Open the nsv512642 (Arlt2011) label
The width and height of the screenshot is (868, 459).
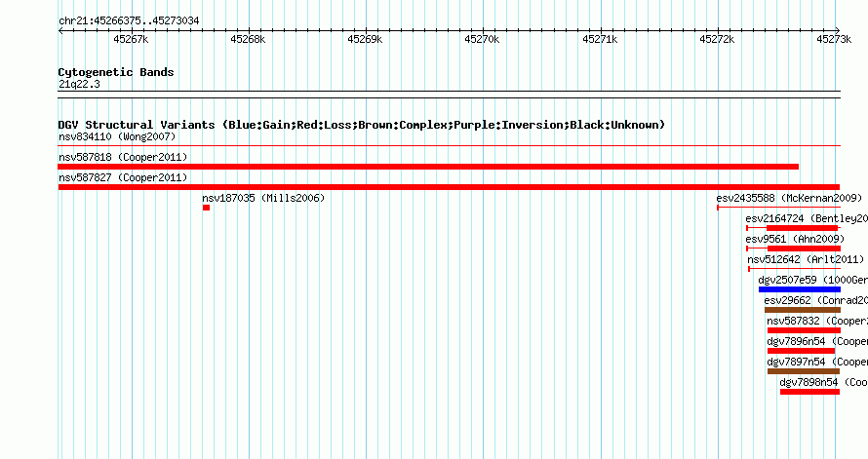pos(806,259)
